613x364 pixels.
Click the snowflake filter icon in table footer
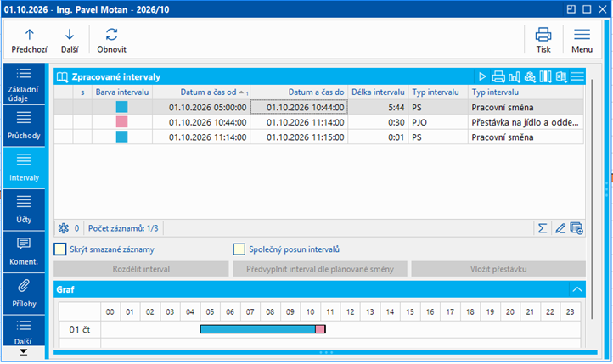64,228
